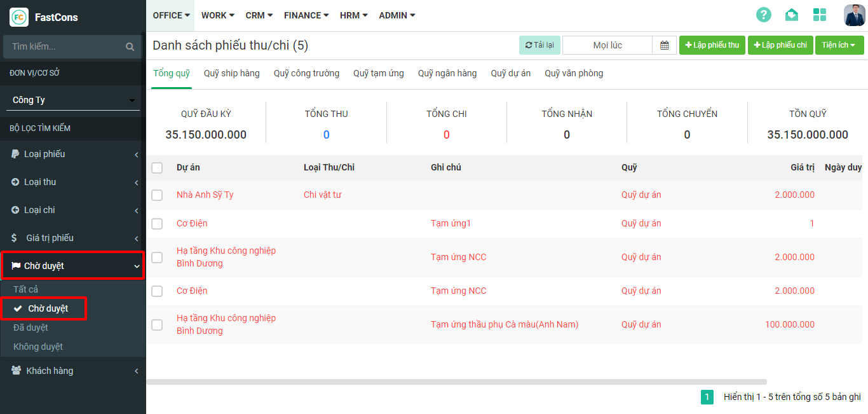The height and width of the screenshot is (414, 868).
Task: Open the Tiện ích dropdown button
Action: tap(839, 45)
